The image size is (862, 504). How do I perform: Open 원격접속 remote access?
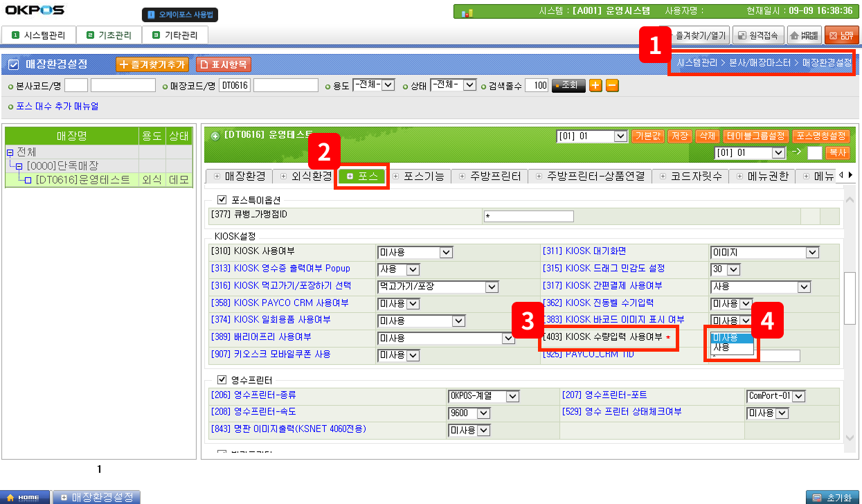click(757, 35)
